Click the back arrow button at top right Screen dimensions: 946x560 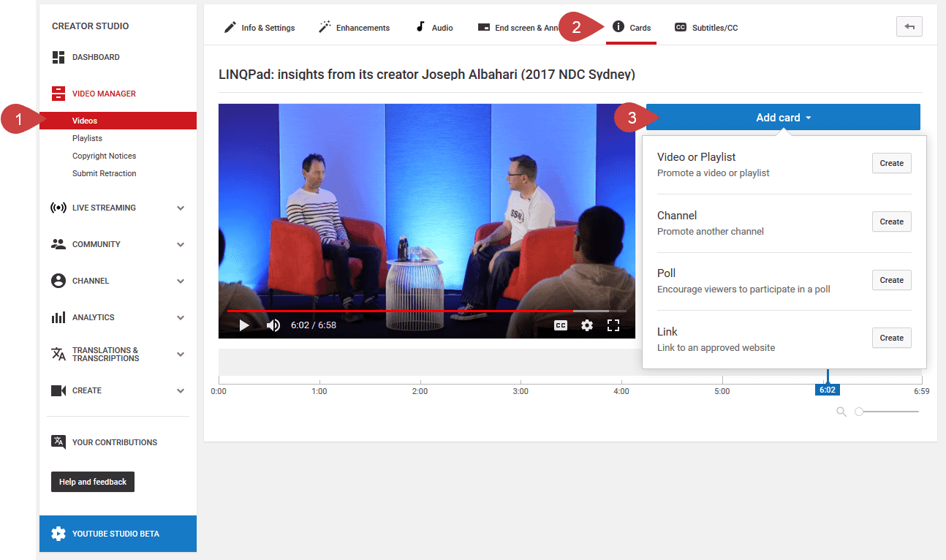click(x=909, y=26)
